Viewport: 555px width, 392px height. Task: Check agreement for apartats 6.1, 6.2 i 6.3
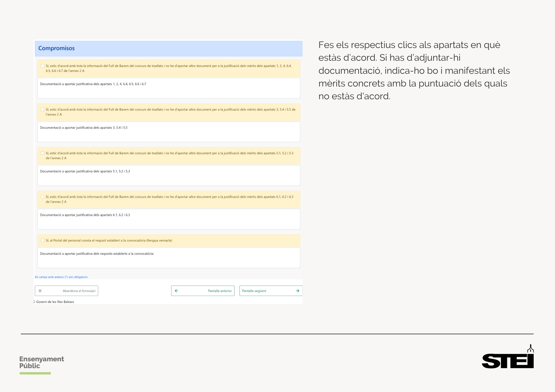click(x=42, y=197)
